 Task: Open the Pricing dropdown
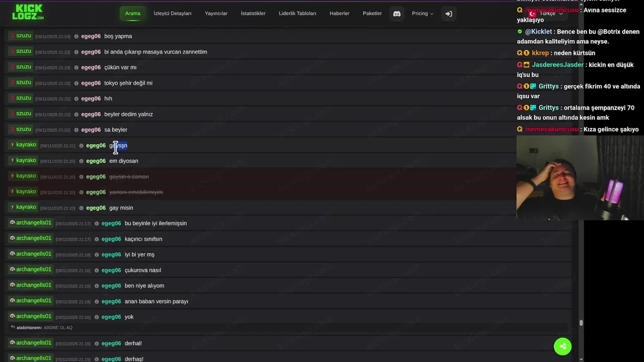[423, 14]
